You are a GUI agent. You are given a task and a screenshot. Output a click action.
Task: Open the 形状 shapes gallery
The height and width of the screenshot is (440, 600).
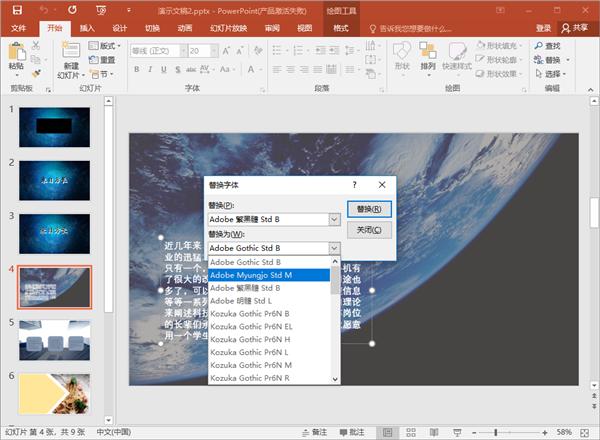pyautogui.click(x=402, y=58)
